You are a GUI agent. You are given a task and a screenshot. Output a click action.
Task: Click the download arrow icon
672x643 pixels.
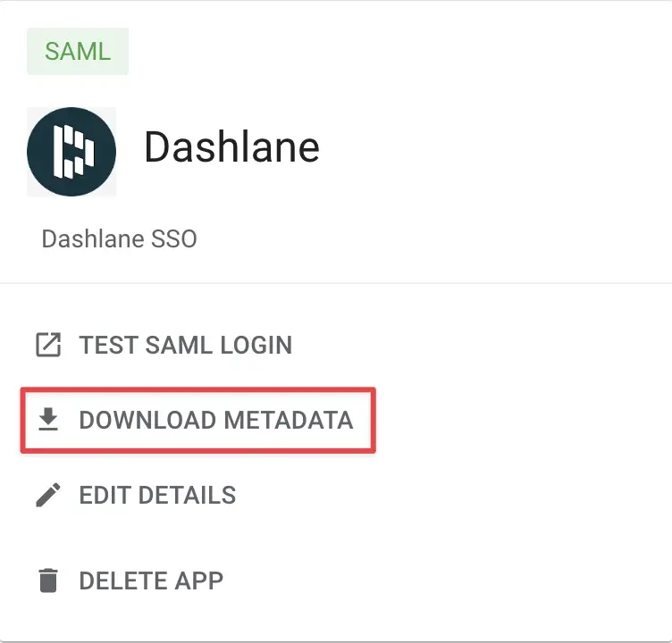pos(48,419)
